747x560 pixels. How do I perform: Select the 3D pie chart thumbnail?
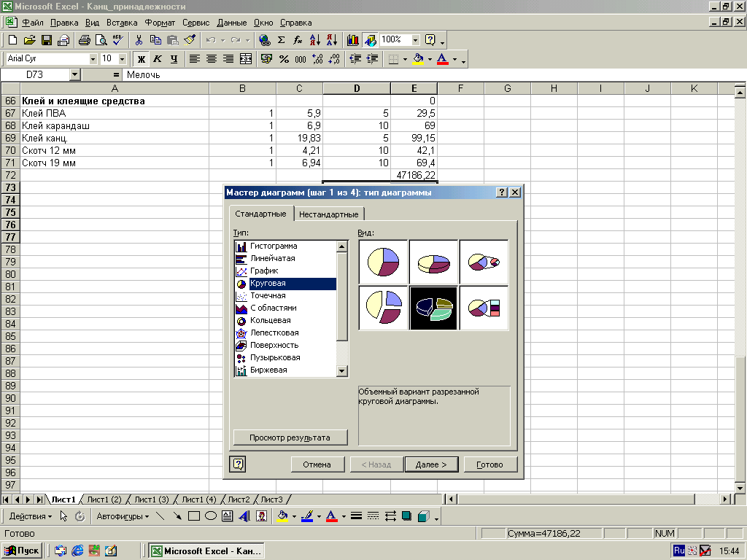pos(433,262)
